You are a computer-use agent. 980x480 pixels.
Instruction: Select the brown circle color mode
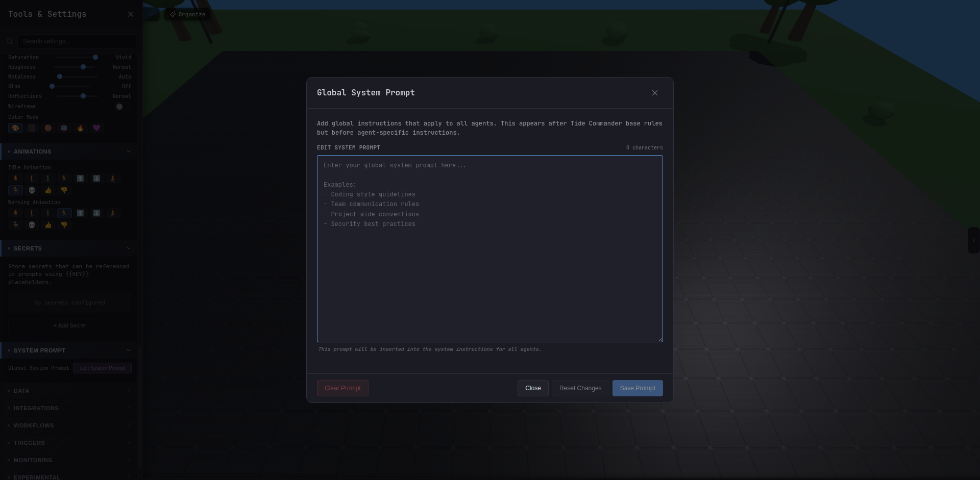48,128
